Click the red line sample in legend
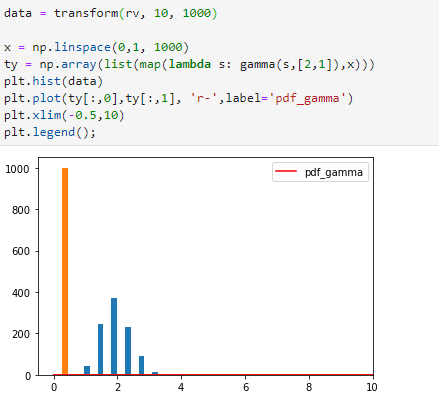 point(286,171)
